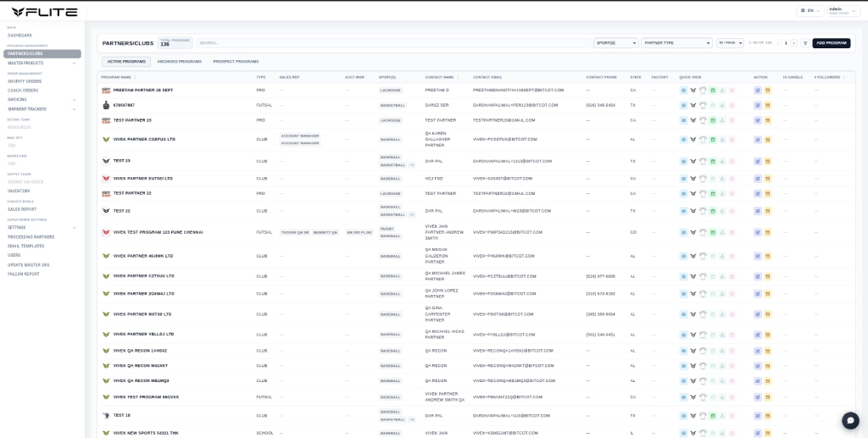Go to next page arrow
Screen dimensions: 868x438
tap(793, 43)
